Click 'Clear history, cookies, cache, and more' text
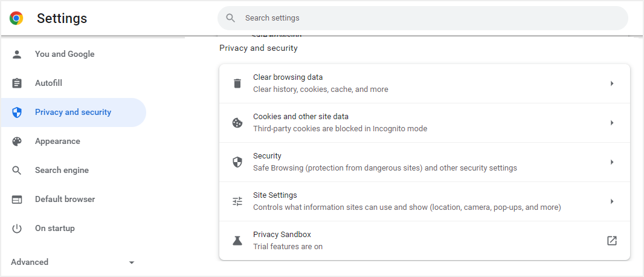 [320, 89]
